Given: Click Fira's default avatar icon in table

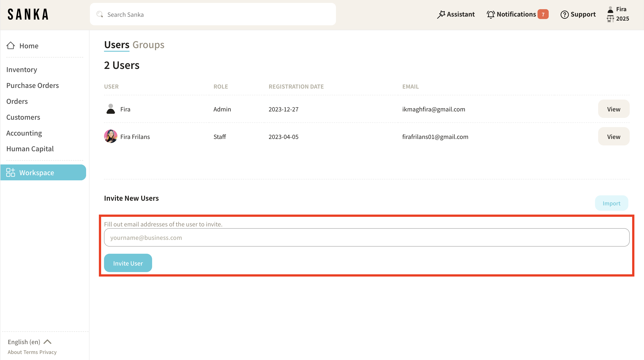Looking at the screenshot, I should click(111, 109).
